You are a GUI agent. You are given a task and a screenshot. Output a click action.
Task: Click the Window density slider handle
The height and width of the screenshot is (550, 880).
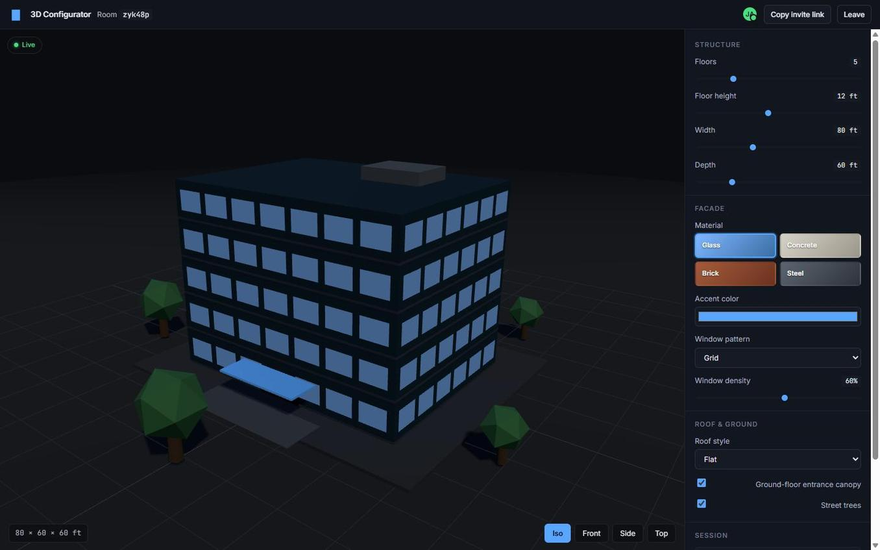pos(785,398)
